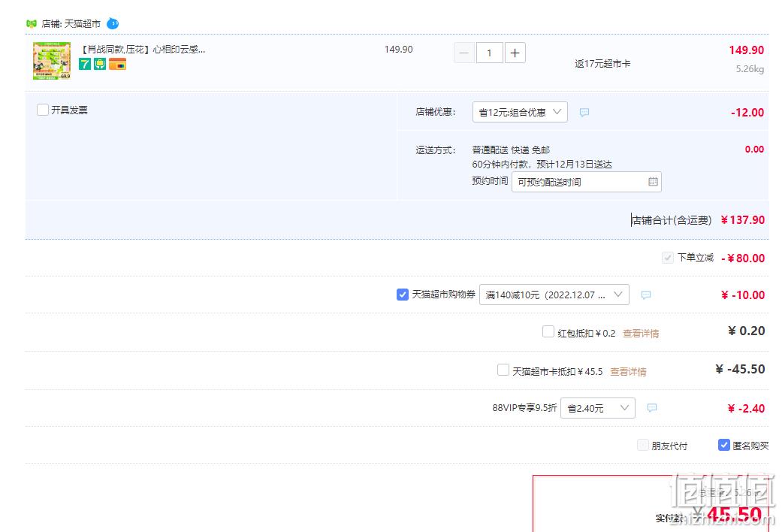The image size is (782, 532).
Task: Open Wangwang chat via blue droplet icon
Action: 113,23
